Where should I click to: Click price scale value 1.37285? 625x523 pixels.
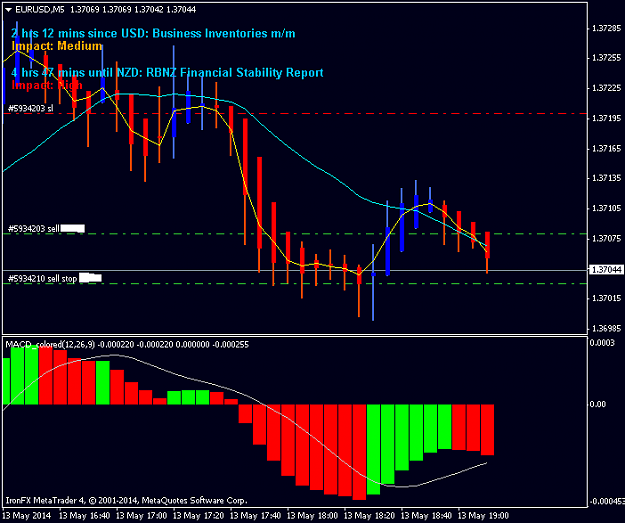(x=606, y=28)
